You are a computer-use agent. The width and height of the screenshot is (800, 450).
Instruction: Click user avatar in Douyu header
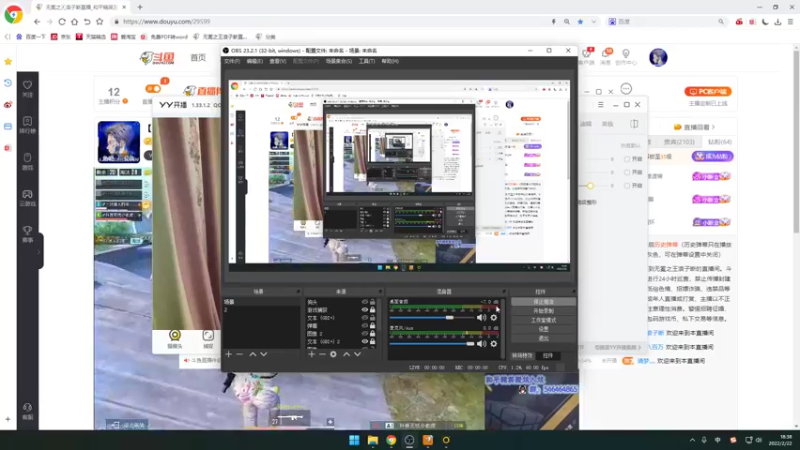tap(658, 58)
